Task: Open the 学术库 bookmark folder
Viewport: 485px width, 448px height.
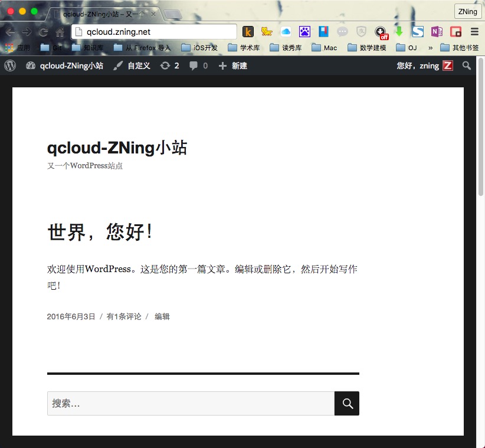Action: (244, 48)
